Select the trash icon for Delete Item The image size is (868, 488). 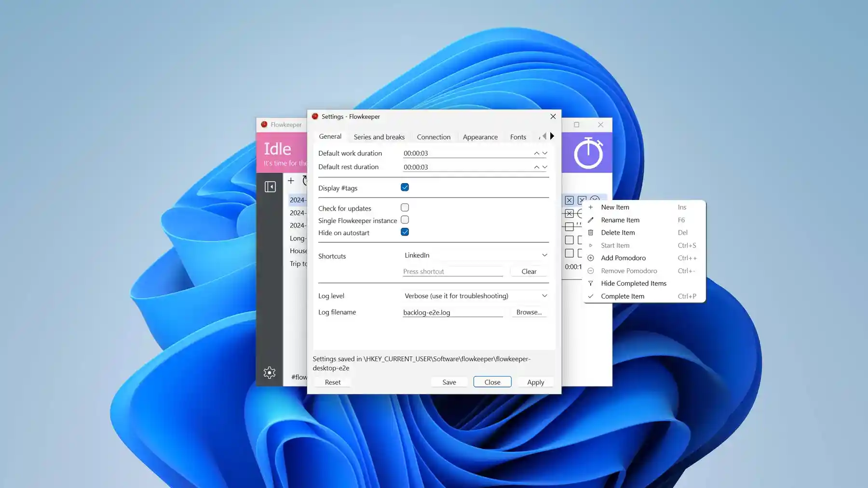[590, 232]
